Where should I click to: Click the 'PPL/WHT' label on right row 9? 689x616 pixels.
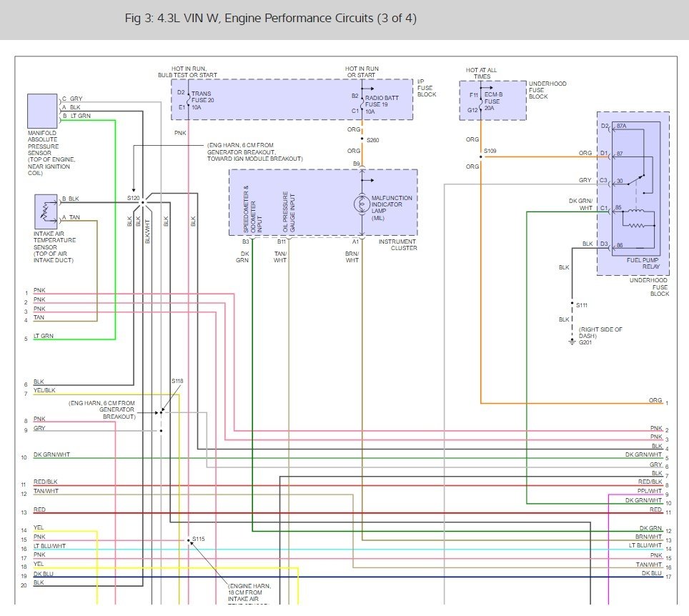click(x=650, y=491)
